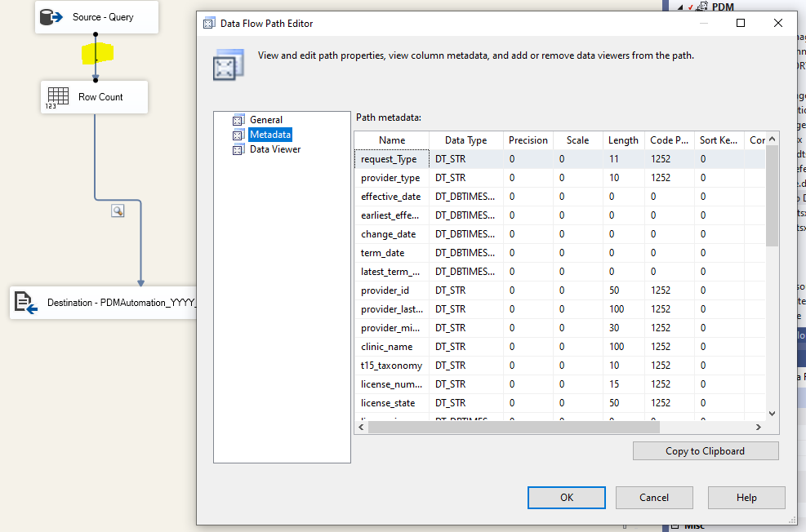Select the t15_taxonomy row name cell
This screenshot has width=806, height=532.
[x=391, y=366]
